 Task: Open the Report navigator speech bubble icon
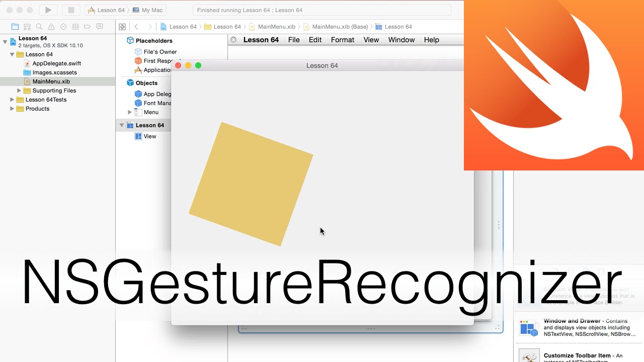click(100, 27)
